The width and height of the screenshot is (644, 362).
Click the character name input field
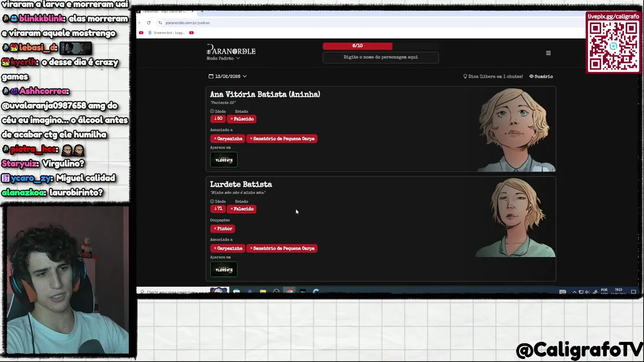coord(380,57)
